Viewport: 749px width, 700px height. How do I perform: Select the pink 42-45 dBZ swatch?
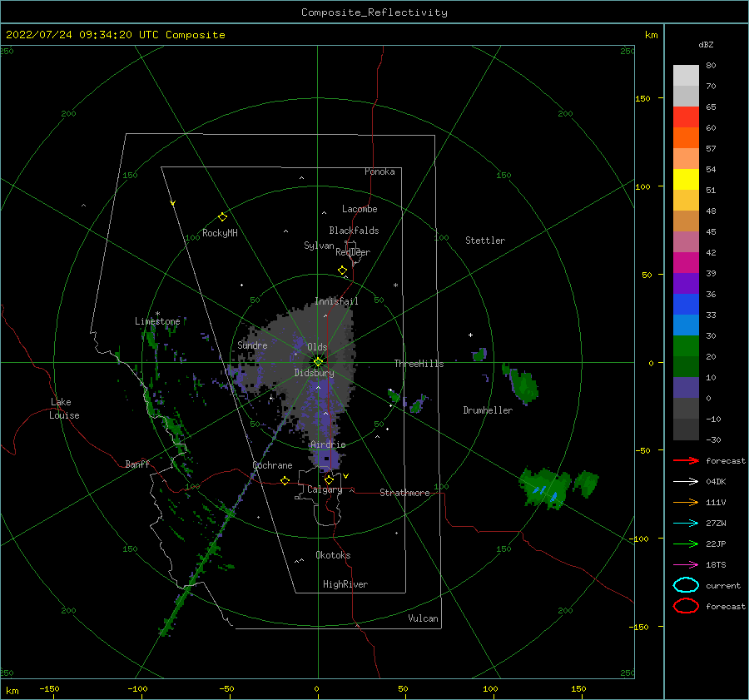click(686, 241)
